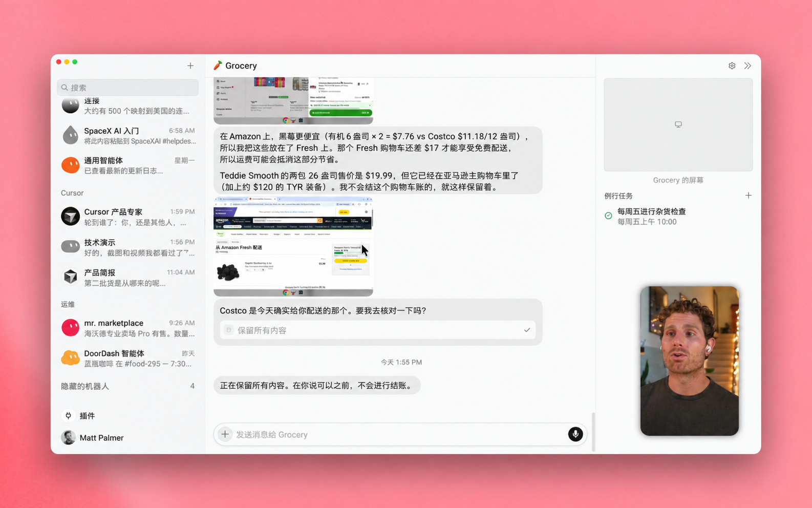Expand the 隐藏的机器人 section
This screenshot has width=812, height=508.
(127, 386)
